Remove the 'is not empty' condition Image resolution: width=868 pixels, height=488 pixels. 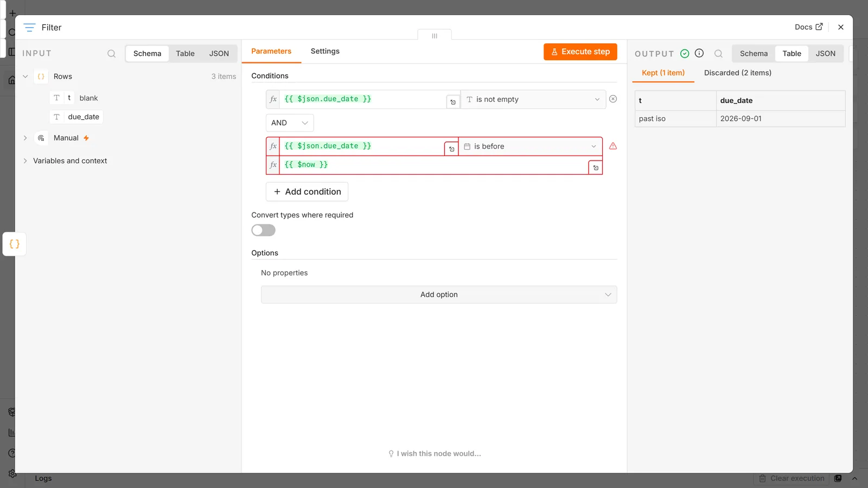[x=613, y=99]
